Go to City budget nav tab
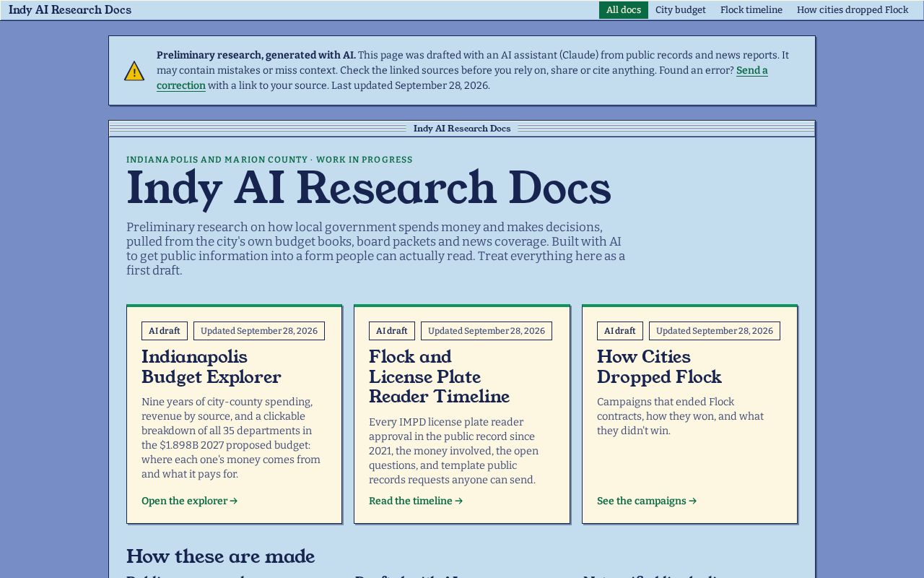Screen dimensions: 924x578 click(x=681, y=10)
